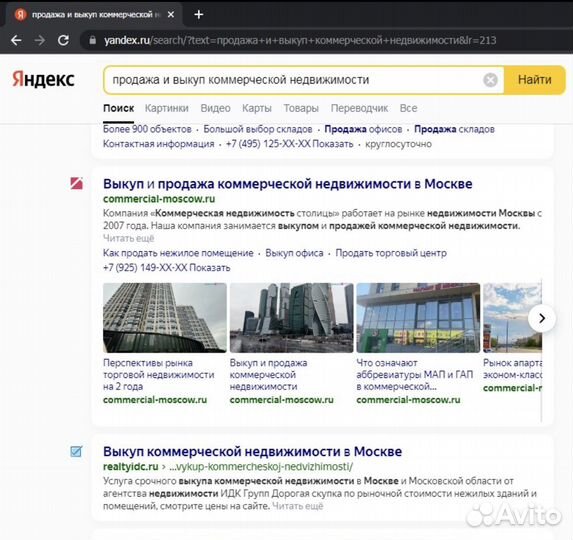Click the commercial-moscow.ru site favicon

76,183
